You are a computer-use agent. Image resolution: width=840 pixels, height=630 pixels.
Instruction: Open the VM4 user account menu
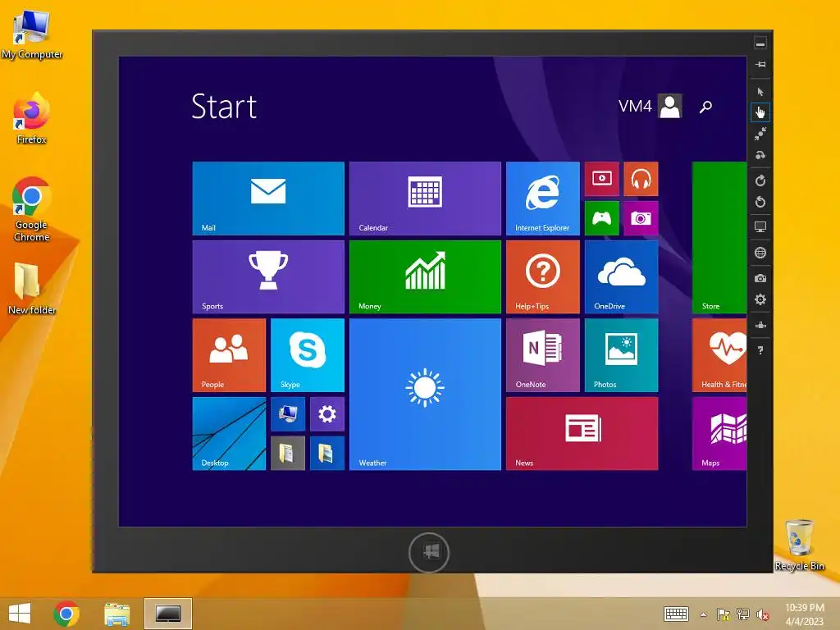click(650, 106)
